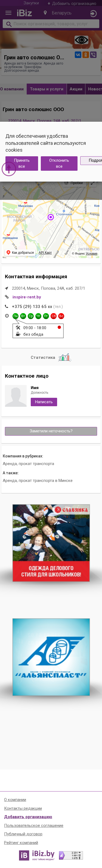This screenshot has height=868, width=102.
Task: Click the Написать button
Action: [44, 402]
